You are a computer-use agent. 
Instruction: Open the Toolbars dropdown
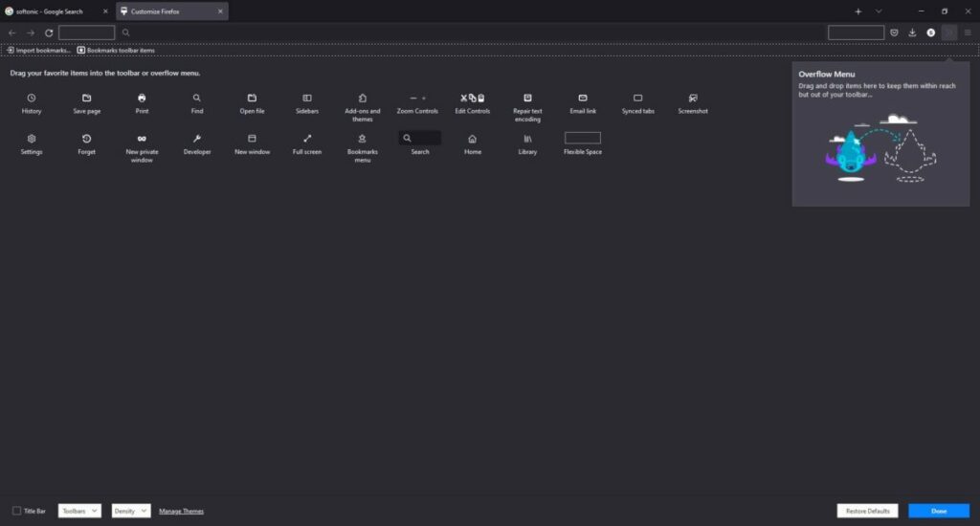[79, 511]
